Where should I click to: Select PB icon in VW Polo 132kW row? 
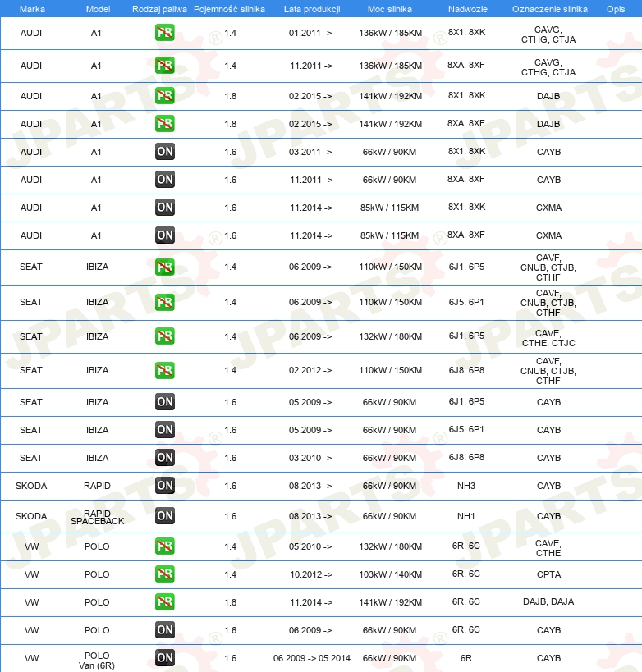tap(165, 546)
